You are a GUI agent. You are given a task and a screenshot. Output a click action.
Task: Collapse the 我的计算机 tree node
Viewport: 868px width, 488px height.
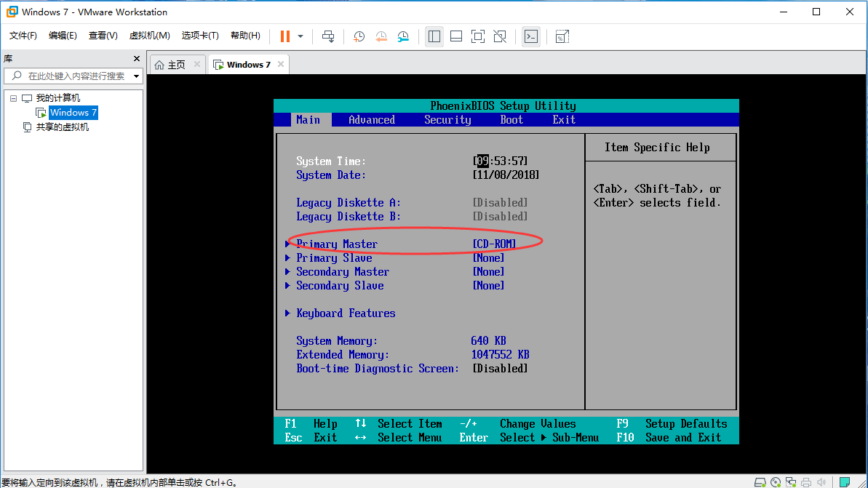click(13, 98)
